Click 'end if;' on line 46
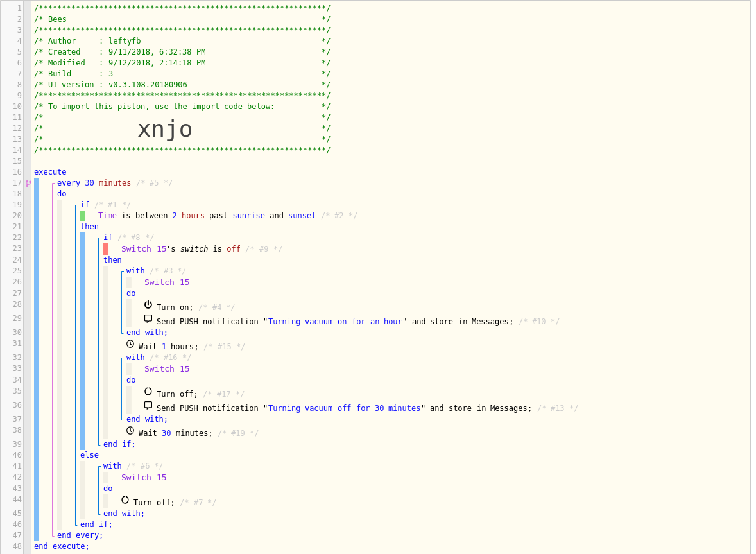Screen dimensions: 756x554 (x=96, y=524)
